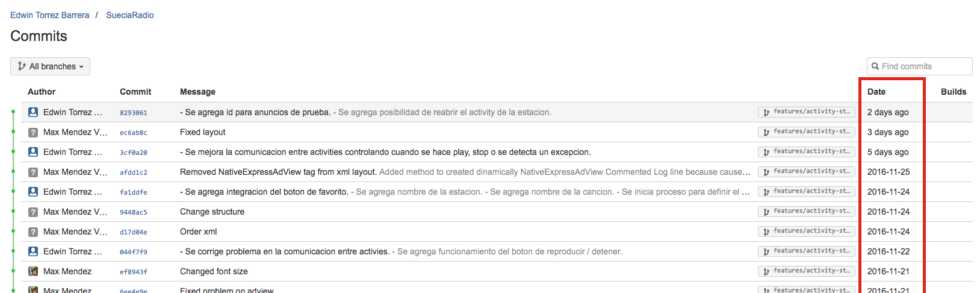The width and height of the screenshot is (980, 293).
Task: Click Edwin Torrez avatar on commit 8293061
Action: click(x=33, y=112)
